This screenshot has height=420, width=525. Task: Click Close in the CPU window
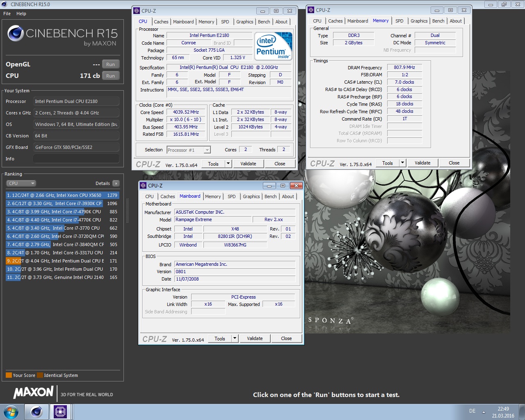[280, 164]
